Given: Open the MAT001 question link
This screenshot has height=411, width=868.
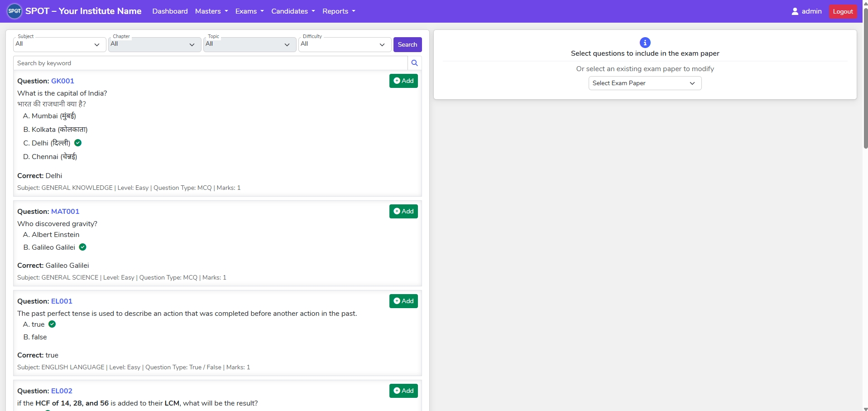Looking at the screenshot, I should click(x=65, y=211).
